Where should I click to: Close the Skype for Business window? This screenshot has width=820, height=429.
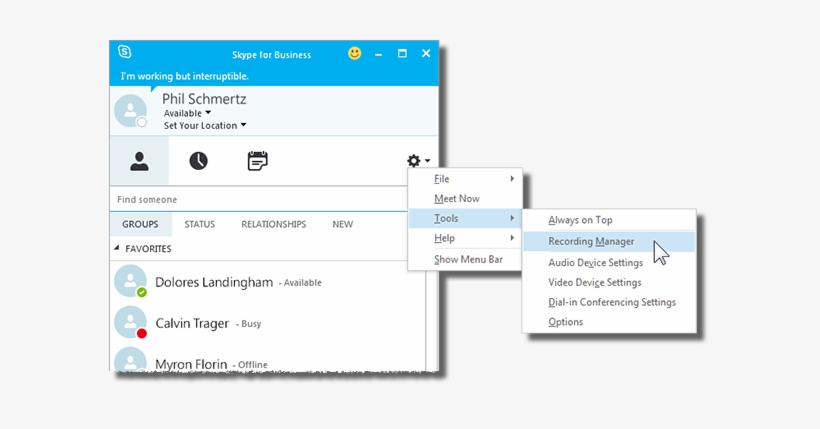coord(426,53)
